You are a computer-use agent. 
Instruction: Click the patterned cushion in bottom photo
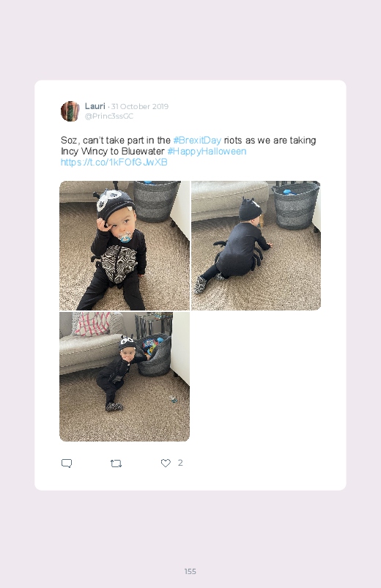93,323
